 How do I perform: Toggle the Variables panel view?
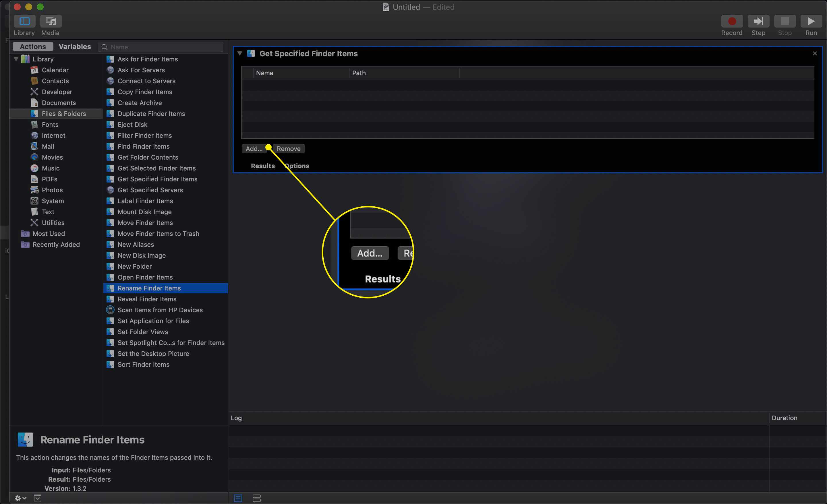76,46
